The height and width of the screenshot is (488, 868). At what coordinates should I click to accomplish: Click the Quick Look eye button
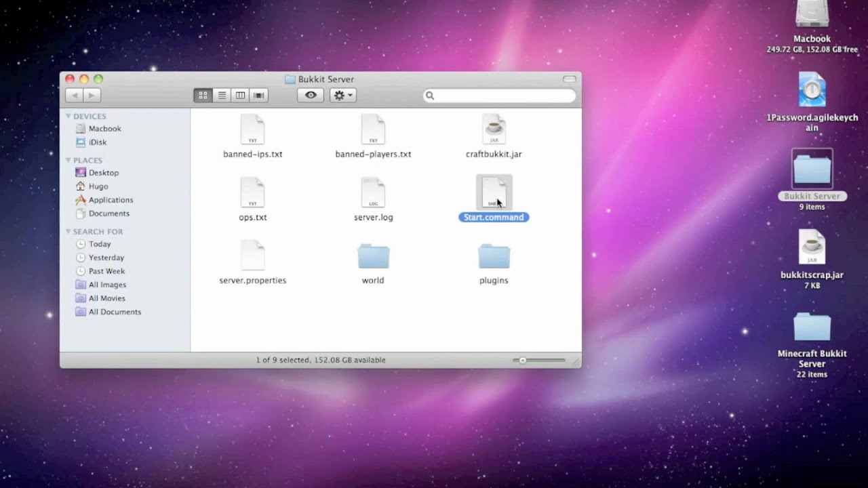tap(311, 96)
